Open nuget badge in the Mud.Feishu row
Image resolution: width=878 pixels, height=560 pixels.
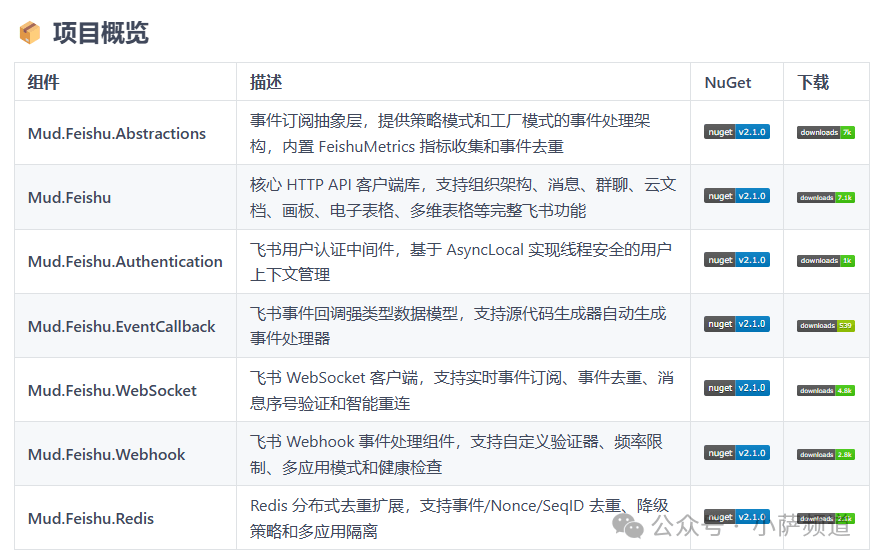(x=736, y=196)
